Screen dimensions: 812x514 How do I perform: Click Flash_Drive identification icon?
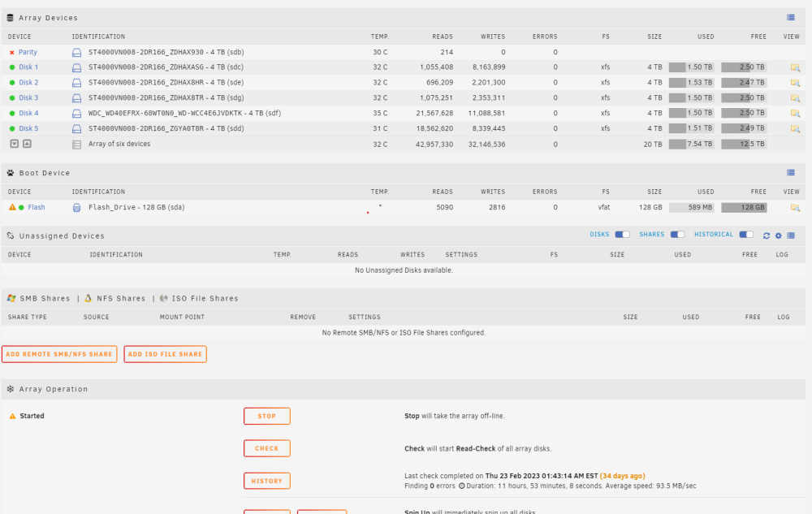click(x=76, y=208)
